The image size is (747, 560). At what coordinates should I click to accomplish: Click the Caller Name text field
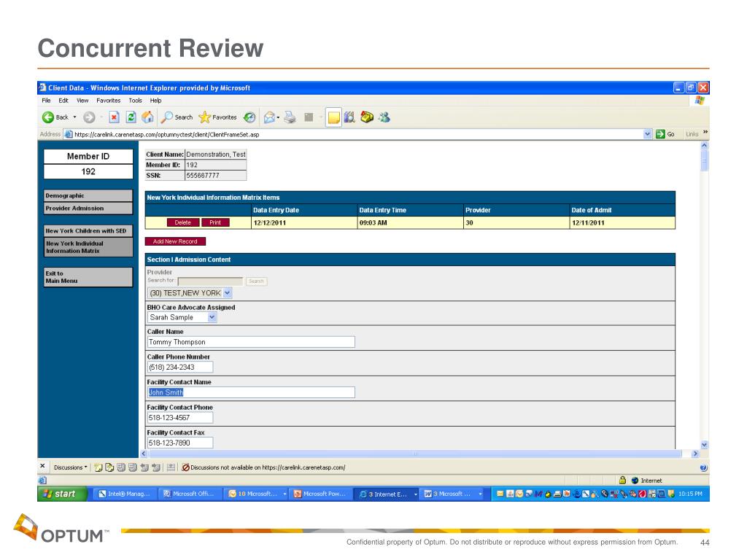[x=251, y=342]
